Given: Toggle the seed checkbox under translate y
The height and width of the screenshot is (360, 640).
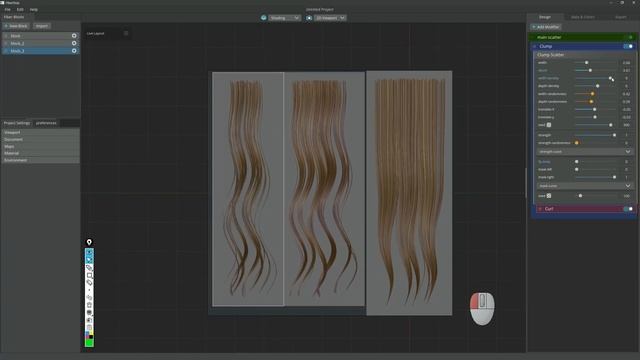Looking at the screenshot, I should click(x=549, y=125).
